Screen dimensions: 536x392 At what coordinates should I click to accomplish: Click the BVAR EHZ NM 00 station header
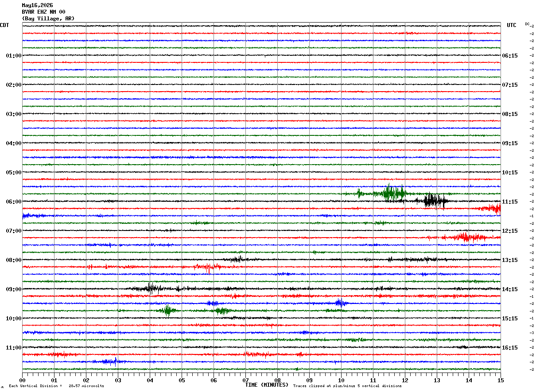[43, 12]
